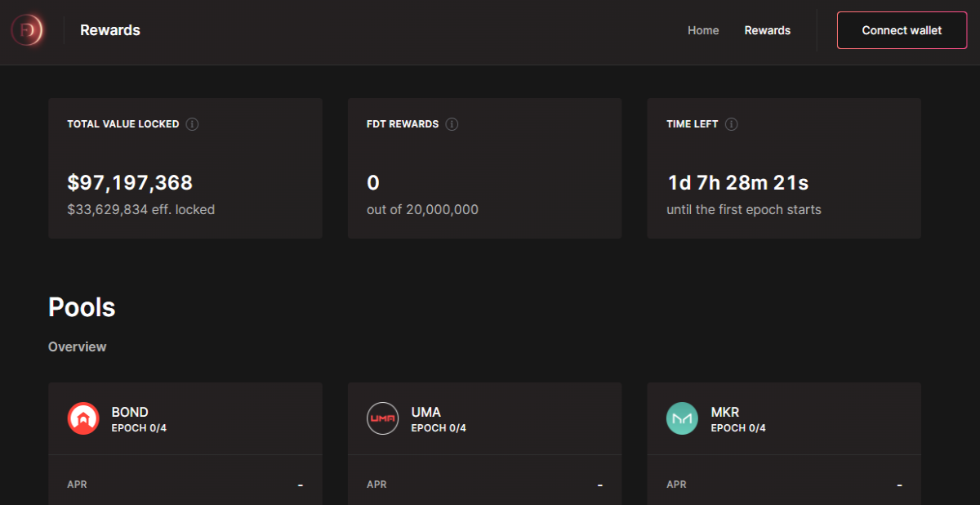Click the Rewards page title in header

(x=110, y=30)
